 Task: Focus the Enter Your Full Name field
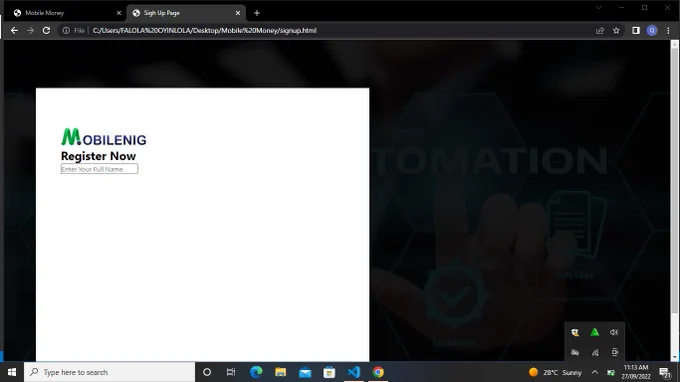(x=99, y=169)
